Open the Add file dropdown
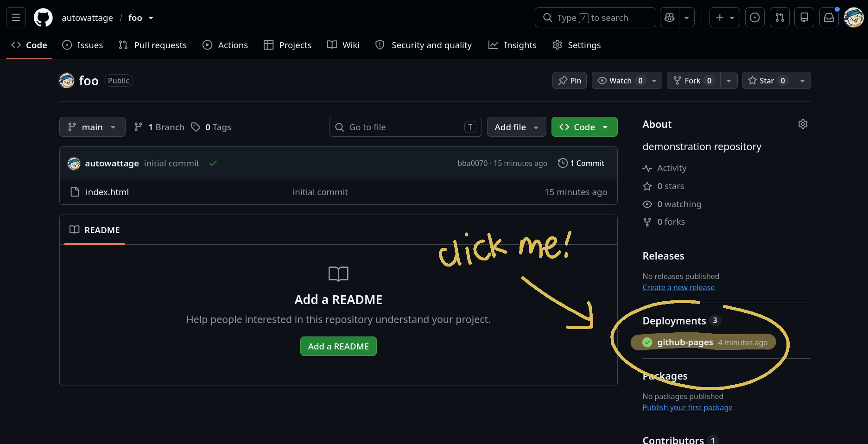 coord(517,127)
